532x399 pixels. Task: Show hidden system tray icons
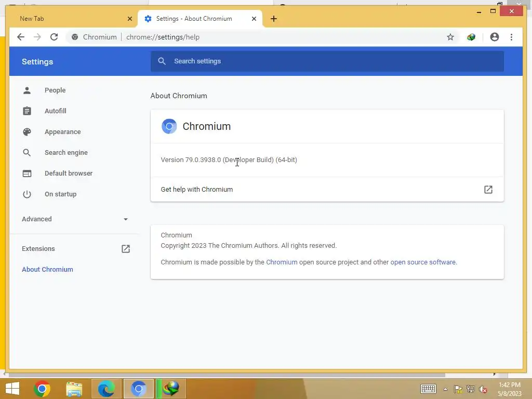pyautogui.click(x=445, y=389)
